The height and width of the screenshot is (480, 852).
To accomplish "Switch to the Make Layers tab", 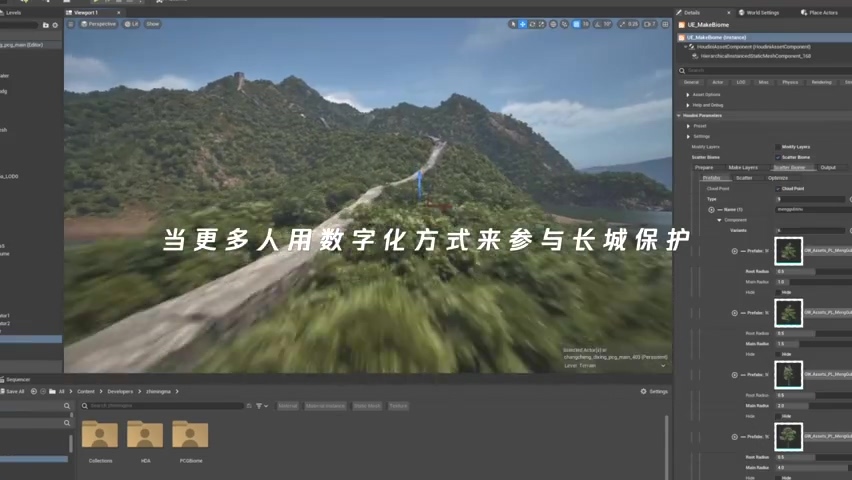I will coord(742,167).
